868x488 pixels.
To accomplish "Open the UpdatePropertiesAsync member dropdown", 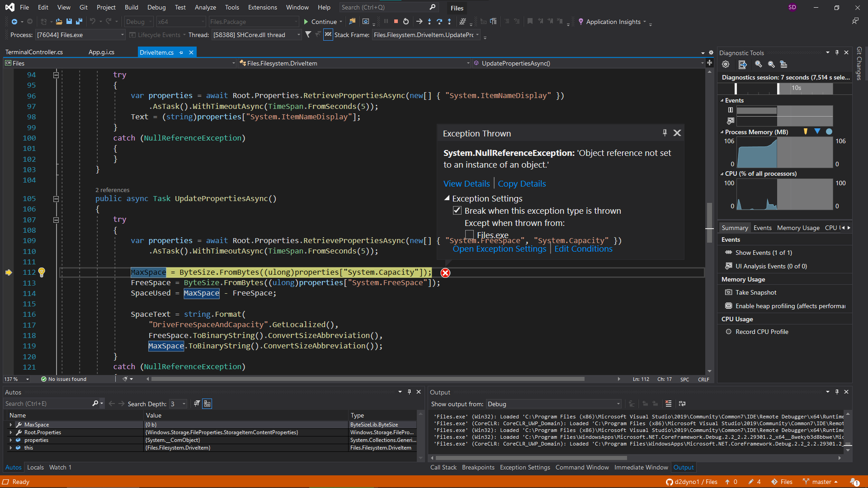I will (x=588, y=63).
